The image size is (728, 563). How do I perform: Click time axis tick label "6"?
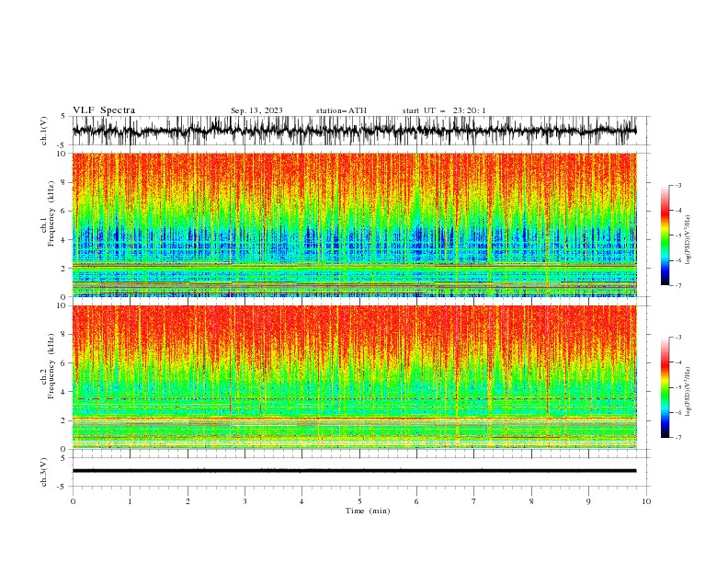pyautogui.click(x=416, y=501)
